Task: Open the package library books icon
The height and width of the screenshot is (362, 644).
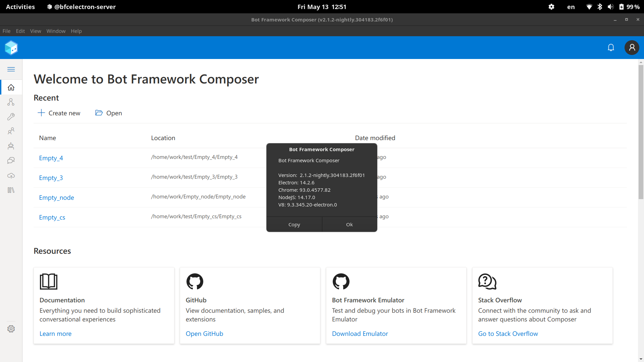Action: [11, 190]
